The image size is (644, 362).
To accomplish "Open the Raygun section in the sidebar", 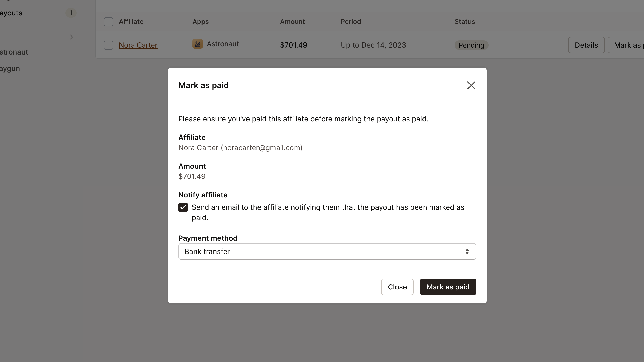I will (10, 68).
